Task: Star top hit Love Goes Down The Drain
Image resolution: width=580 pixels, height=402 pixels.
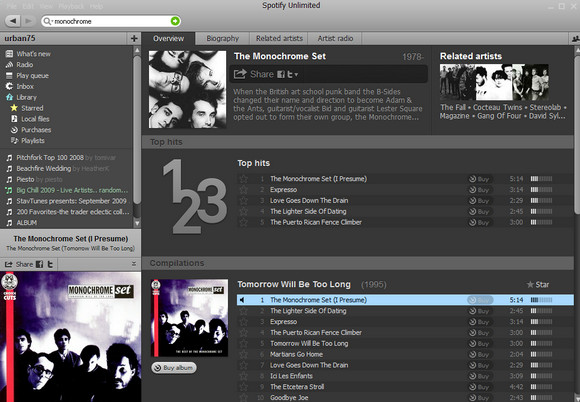Action: [x=243, y=200]
